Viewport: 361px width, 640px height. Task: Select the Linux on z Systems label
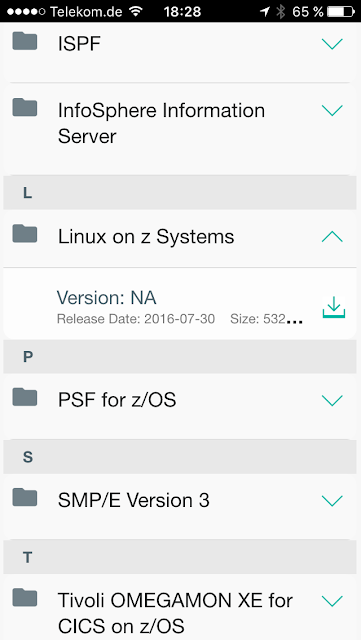pyautogui.click(x=146, y=237)
